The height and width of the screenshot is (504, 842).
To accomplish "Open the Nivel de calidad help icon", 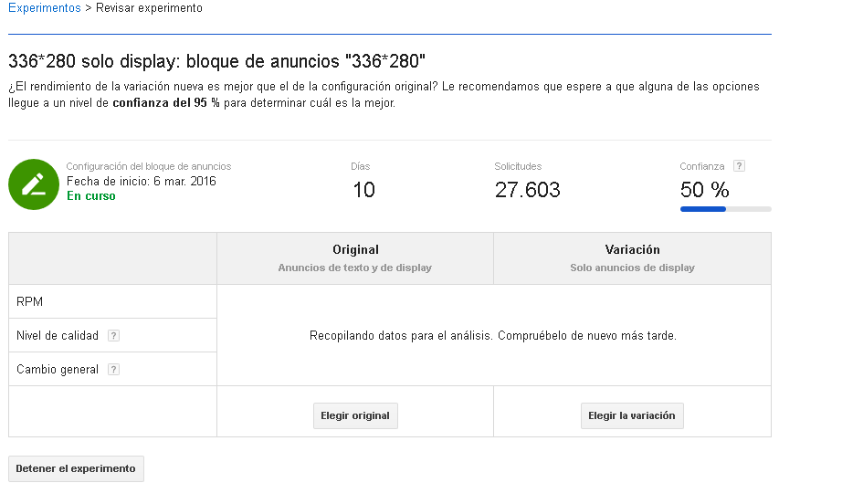I will 113,336.
